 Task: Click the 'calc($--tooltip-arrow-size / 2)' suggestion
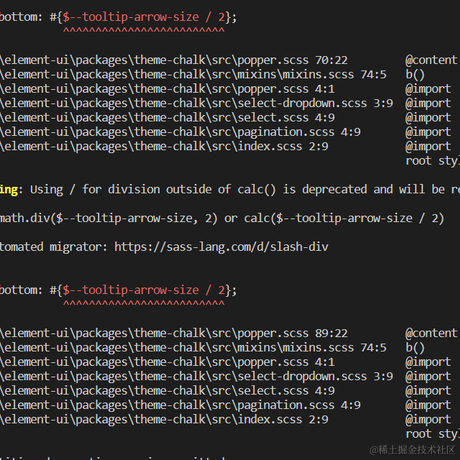click(344, 218)
